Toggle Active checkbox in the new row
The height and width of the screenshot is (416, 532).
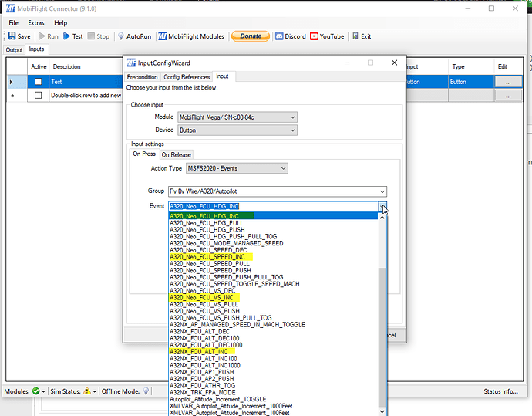[38, 96]
